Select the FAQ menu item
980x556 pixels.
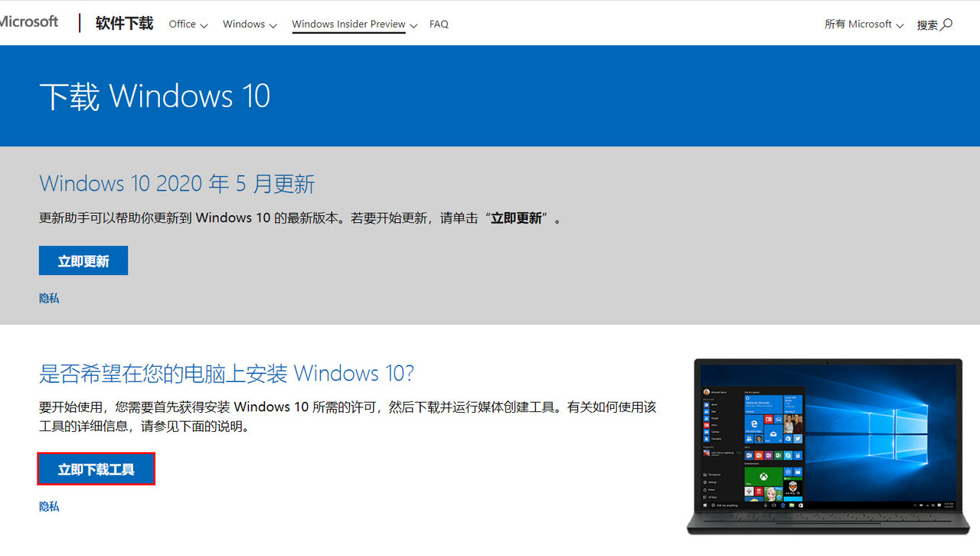(x=439, y=24)
